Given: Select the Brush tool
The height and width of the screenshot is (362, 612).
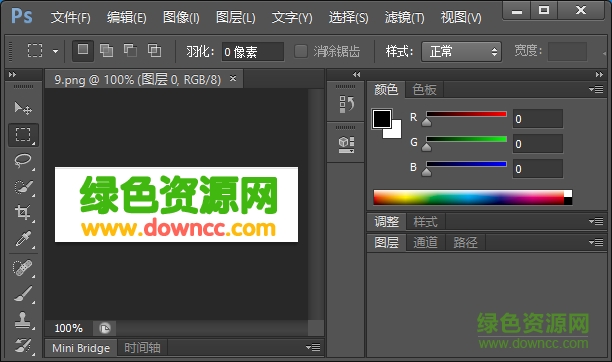Looking at the screenshot, I should pos(23,294).
